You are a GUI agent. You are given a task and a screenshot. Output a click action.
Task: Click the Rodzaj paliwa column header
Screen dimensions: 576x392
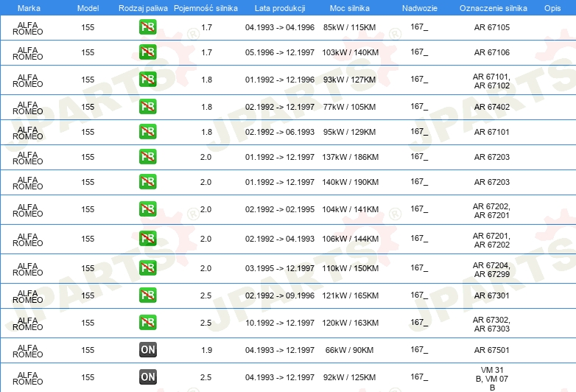click(143, 8)
